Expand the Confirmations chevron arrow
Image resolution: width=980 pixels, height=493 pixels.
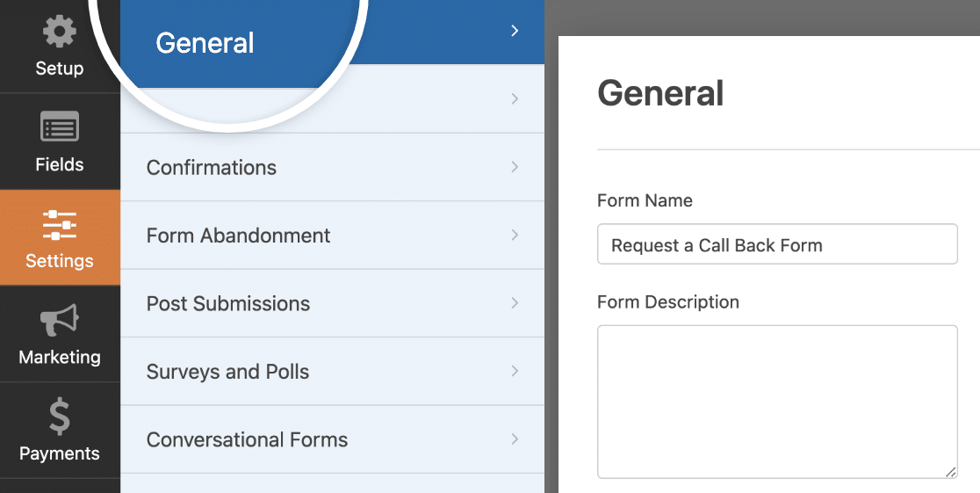click(x=515, y=166)
